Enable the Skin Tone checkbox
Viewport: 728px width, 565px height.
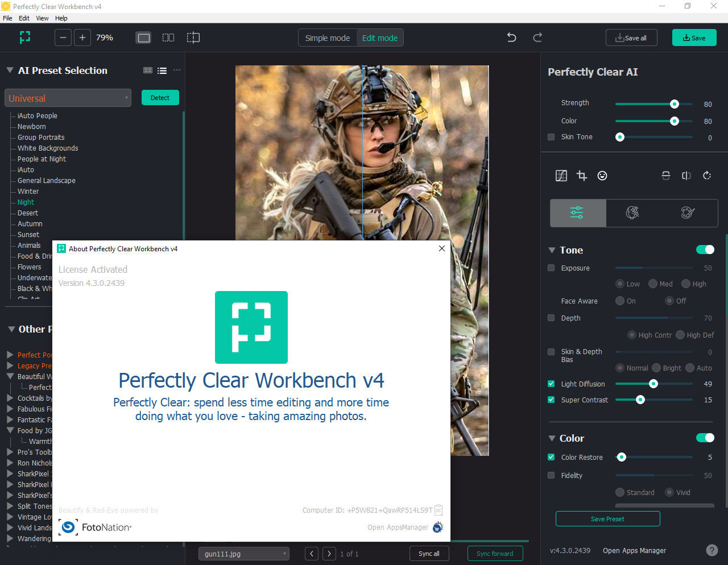[x=551, y=137]
